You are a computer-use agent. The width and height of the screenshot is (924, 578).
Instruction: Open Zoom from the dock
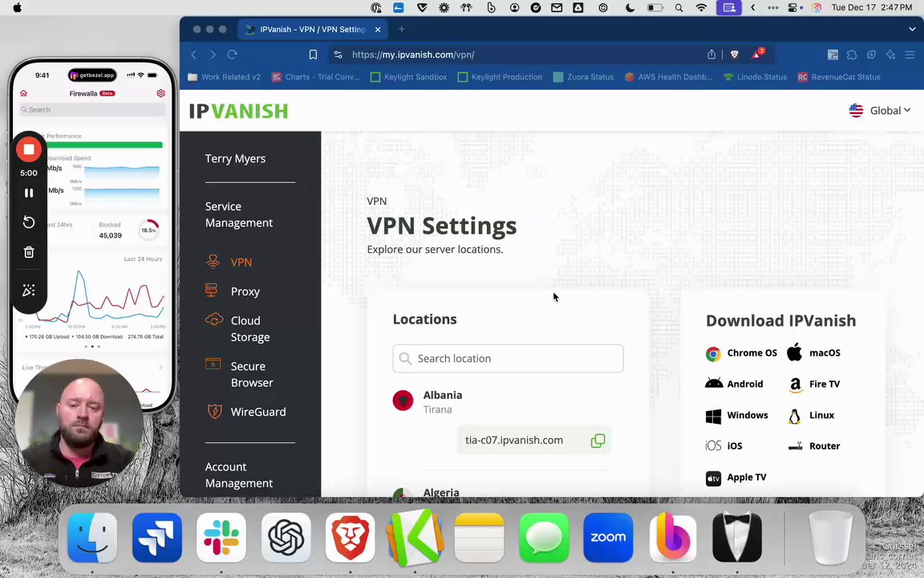pos(608,537)
